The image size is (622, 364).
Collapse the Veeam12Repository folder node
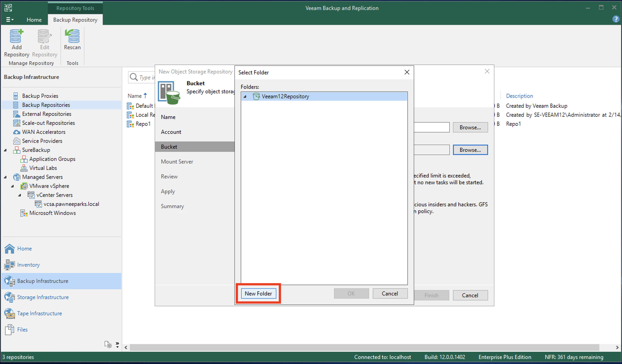pos(245,96)
